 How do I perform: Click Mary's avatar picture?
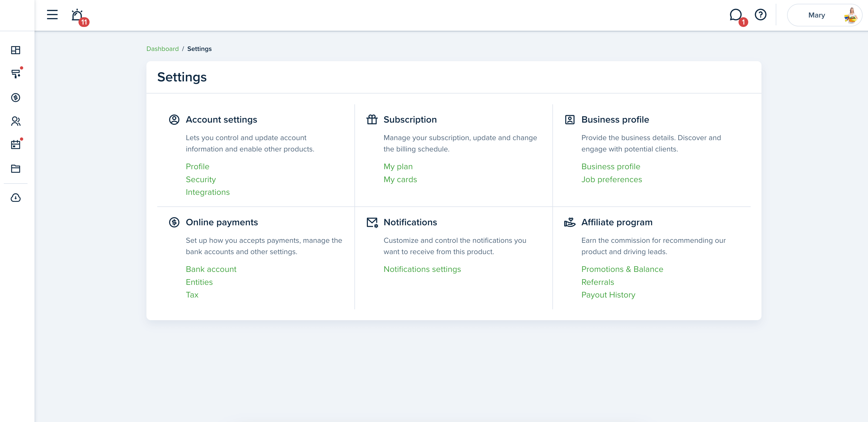click(x=851, y=15)
